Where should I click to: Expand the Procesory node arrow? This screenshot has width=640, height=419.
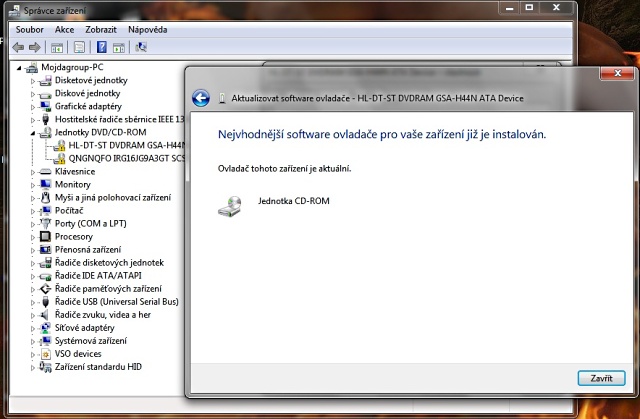[33, 237]
